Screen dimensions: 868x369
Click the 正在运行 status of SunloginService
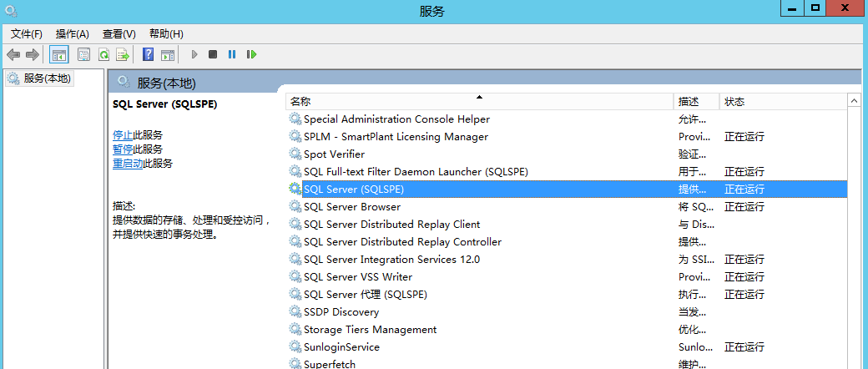point(744,347)
